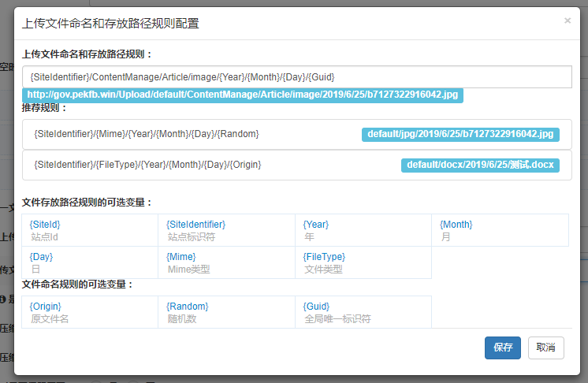The width and height of the screenshot is (588, 383).
Task: Insert the {Day} variable
Action: tap(41, 257)
